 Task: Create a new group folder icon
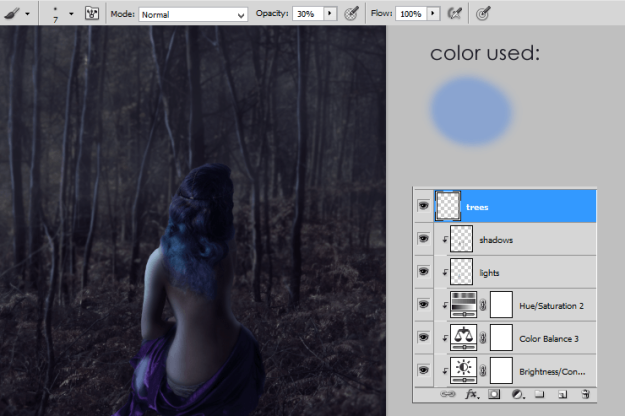click(539, 394)
